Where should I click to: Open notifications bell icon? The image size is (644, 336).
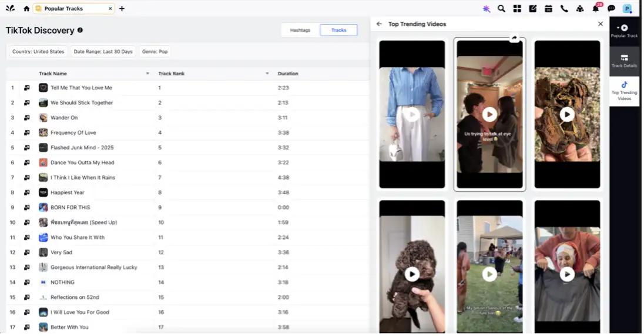[596, 9]
